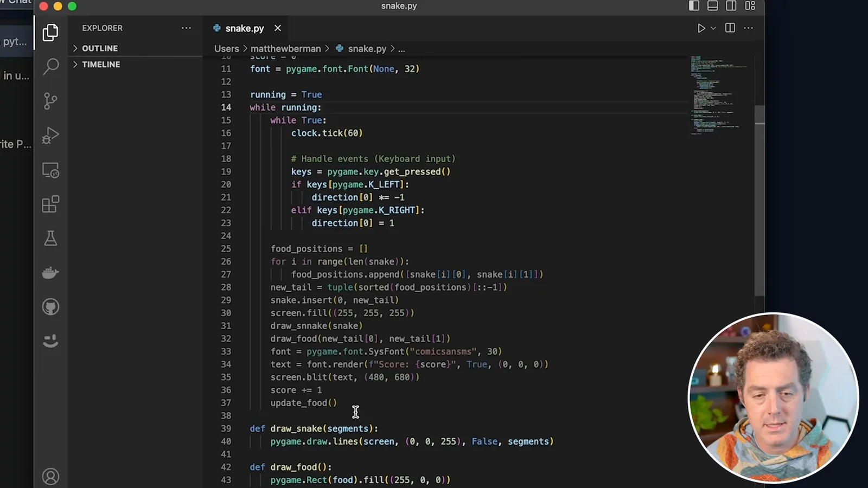Click 'def draw_snake(segments):' line
Image resolution: width=868 pixels, height=488 pixels.
tap(314, 428)
